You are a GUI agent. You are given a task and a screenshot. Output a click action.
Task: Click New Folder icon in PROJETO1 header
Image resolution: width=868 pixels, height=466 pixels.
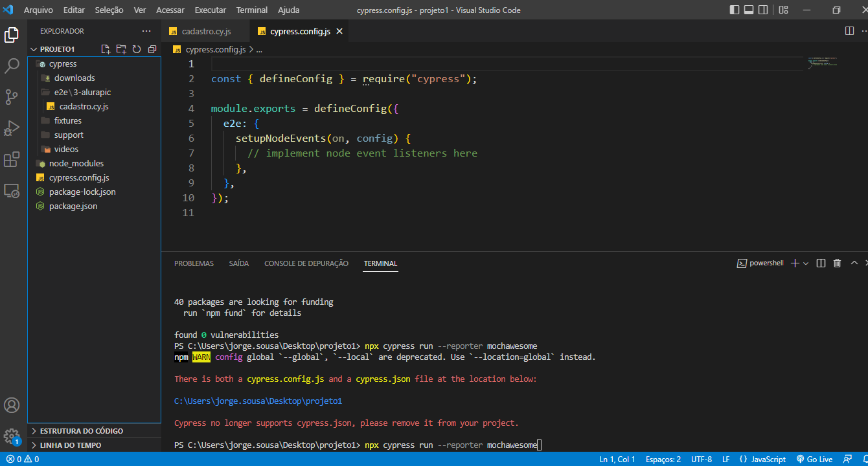coord(121,49)
